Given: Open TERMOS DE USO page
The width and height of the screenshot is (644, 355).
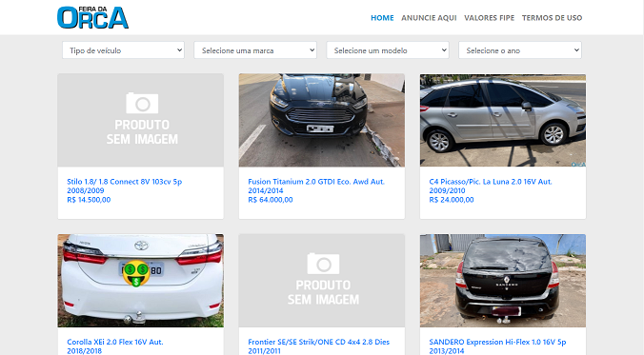Looking at the screenshot, I should 552,18.
